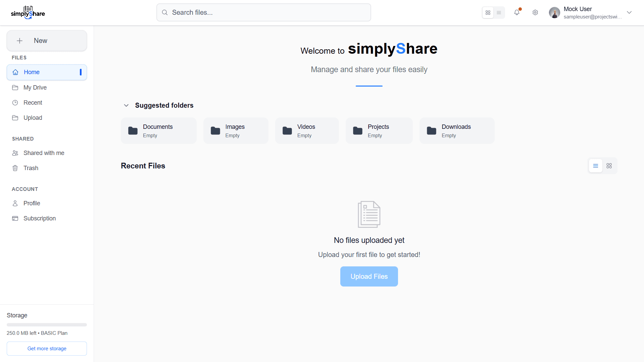Open the New item menu
Screen dimensions: 644x362
click(47, 41)
